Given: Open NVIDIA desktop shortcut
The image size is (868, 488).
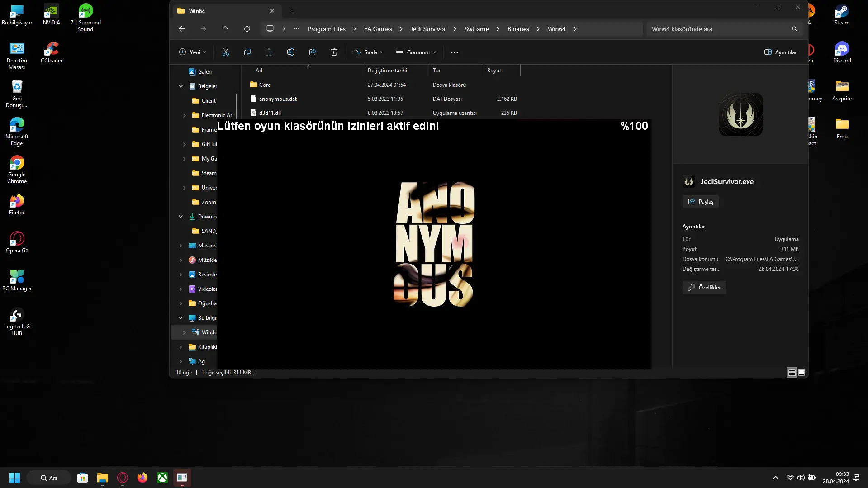Looking at the screenshot, I should click(51, 14).
